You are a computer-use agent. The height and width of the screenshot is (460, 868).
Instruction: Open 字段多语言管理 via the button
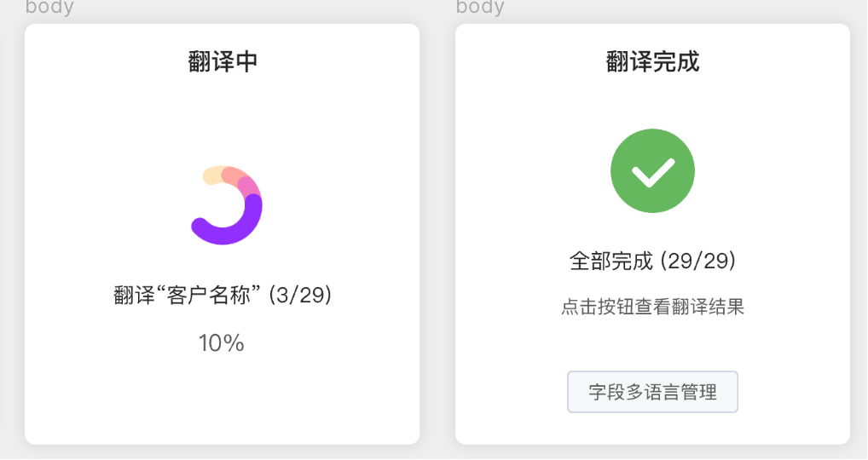click(x=652, y=392)
